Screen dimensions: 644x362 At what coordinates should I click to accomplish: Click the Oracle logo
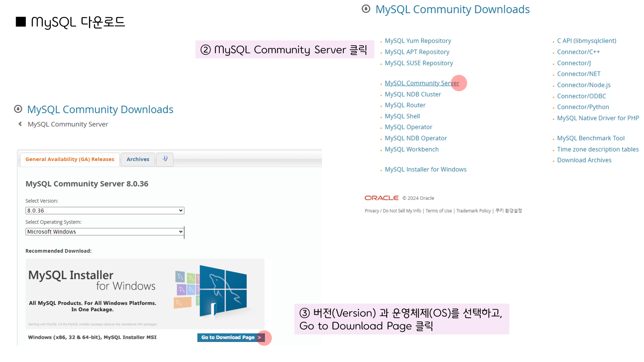[x=382, y=198]
